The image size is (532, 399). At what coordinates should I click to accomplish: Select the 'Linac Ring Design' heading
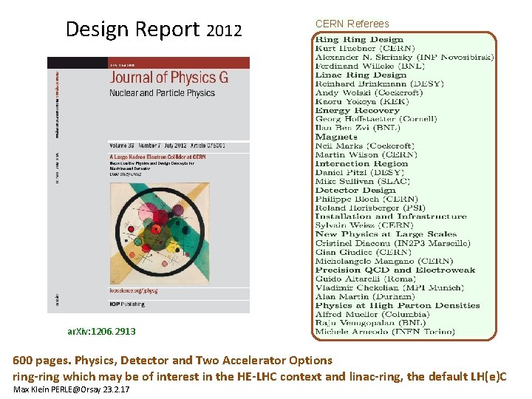pos(361,75)
